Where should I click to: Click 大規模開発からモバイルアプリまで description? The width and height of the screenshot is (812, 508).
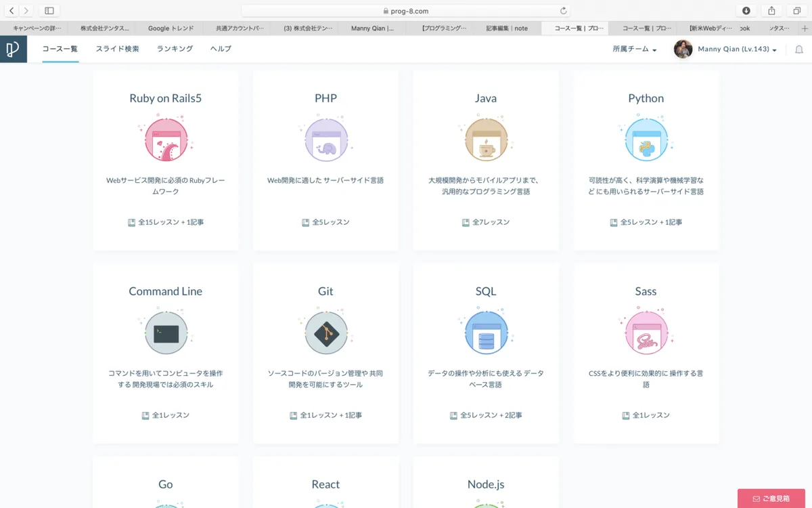[486, 186]
